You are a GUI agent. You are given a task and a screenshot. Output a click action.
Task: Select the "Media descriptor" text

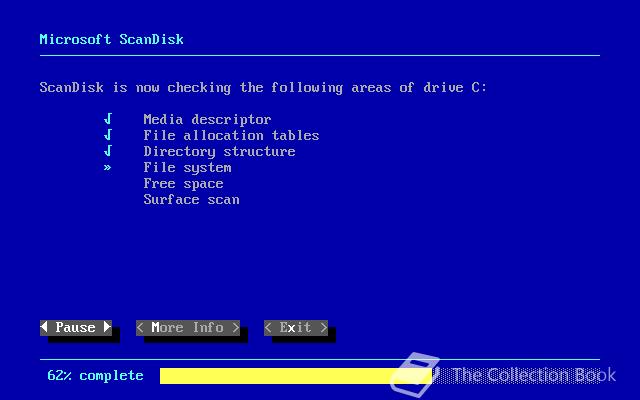pos(207,119)
